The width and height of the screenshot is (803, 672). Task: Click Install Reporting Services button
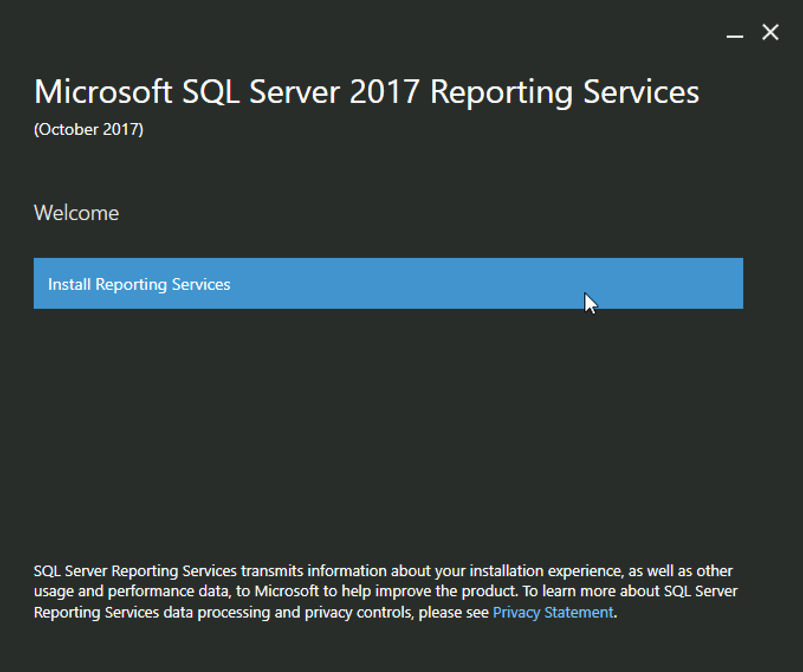[388, 283]
